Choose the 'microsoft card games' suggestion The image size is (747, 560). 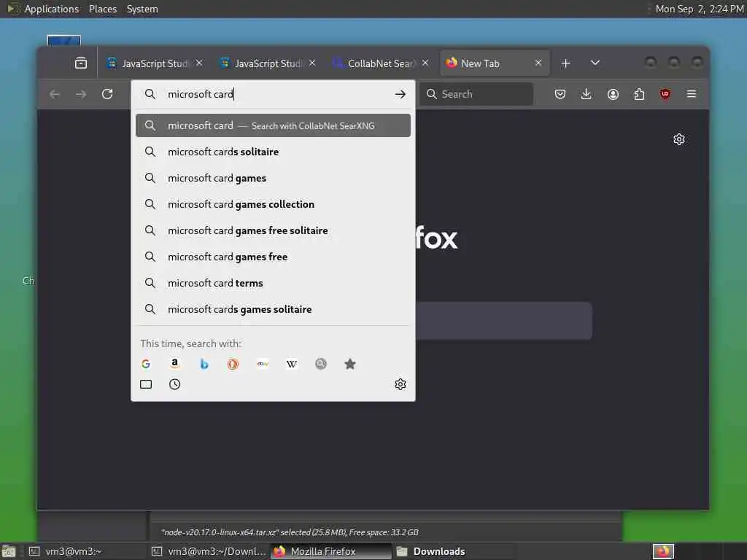(273, 178)
